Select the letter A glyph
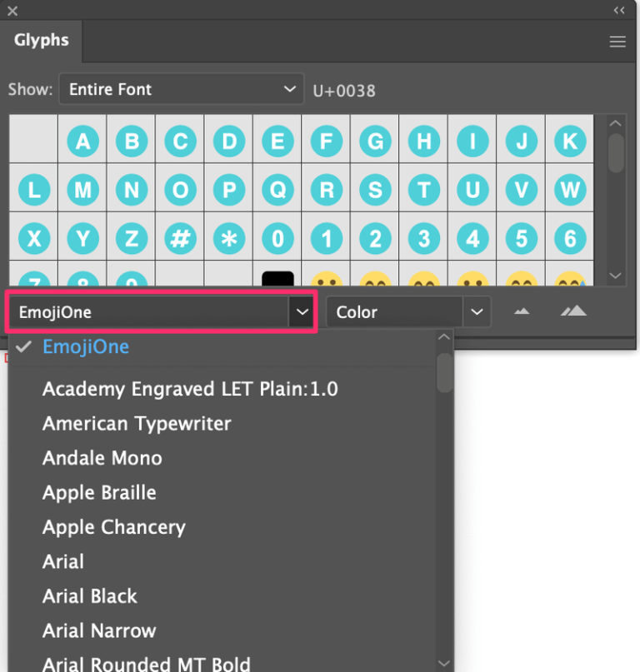The width and height of the screenshot is (640, 672). tap(82, 141)
